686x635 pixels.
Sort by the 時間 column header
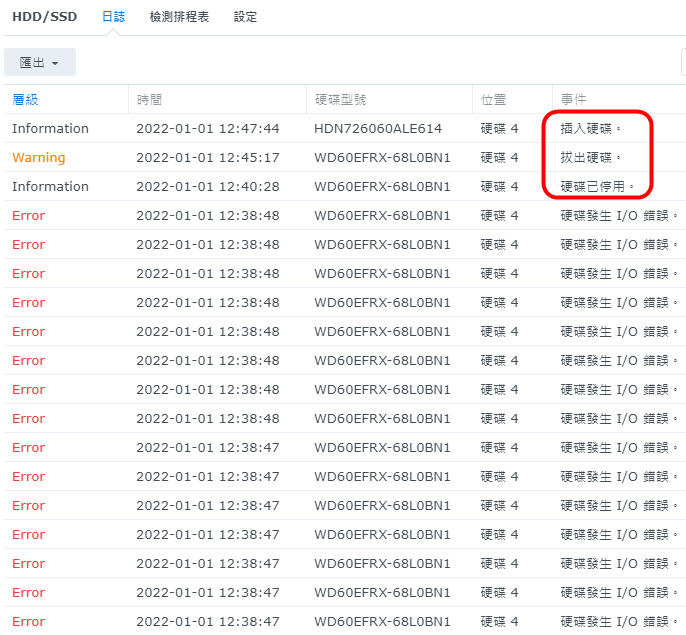pos(150,100)
